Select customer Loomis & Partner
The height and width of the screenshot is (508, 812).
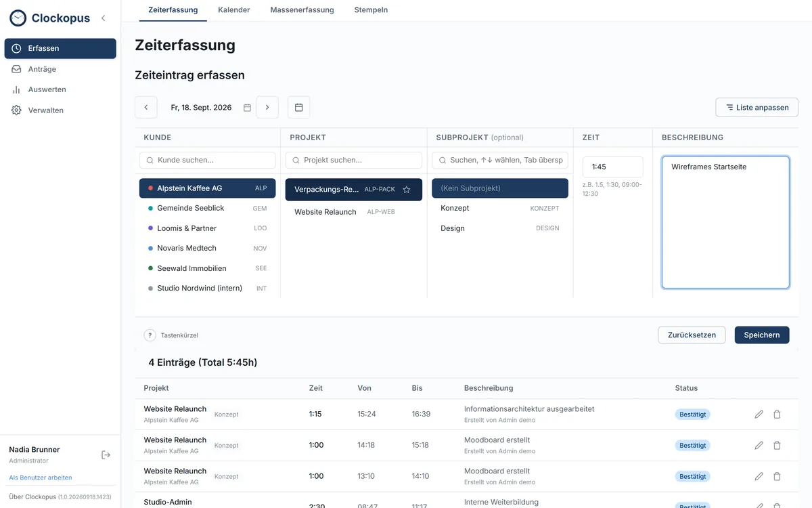[x=208, y=228]
